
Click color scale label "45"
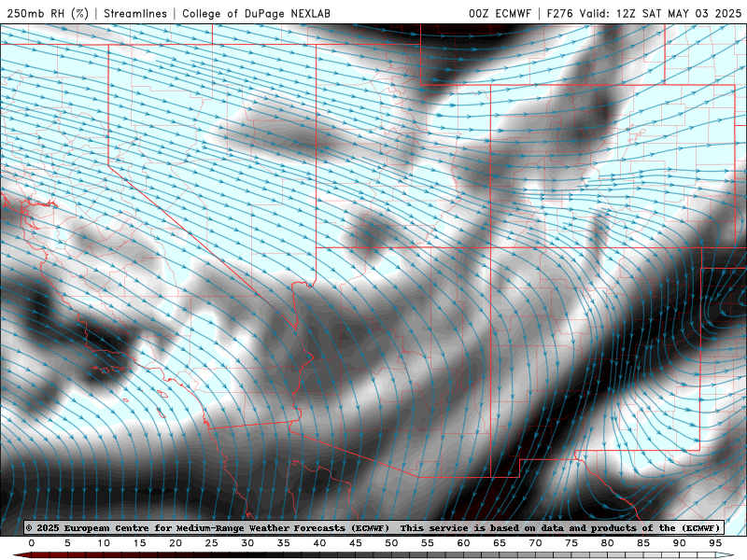(356, 543)
